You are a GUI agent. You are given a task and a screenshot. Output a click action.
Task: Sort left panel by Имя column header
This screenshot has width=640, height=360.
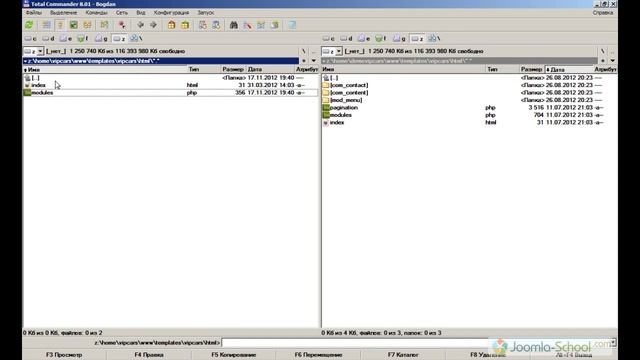(104, 69)
